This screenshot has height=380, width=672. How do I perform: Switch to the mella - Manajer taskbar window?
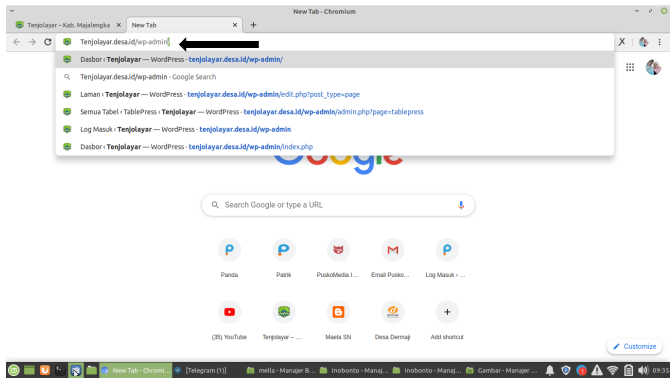pyautogui.click(x=281, y=370)
